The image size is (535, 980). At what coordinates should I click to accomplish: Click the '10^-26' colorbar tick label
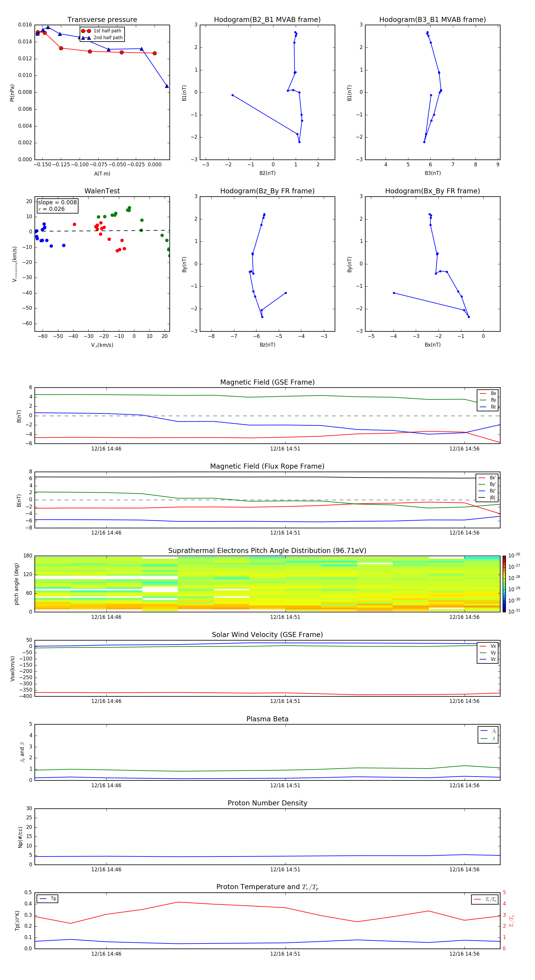point(514,555)
